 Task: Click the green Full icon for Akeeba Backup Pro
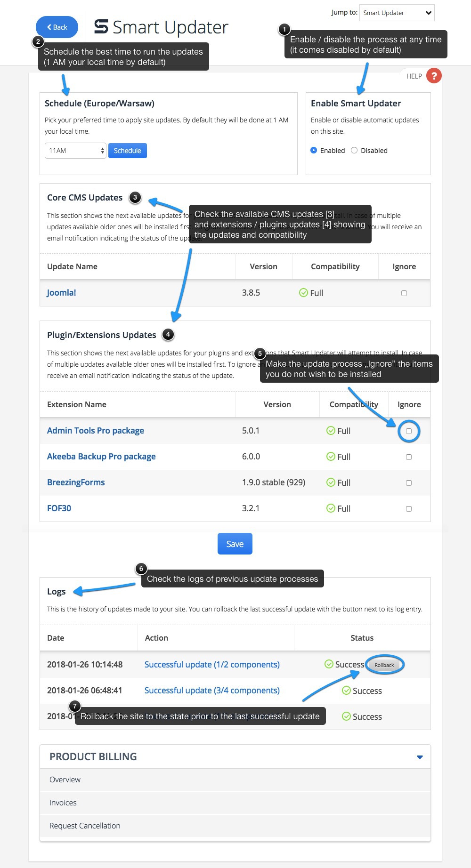tap(331, 457)
